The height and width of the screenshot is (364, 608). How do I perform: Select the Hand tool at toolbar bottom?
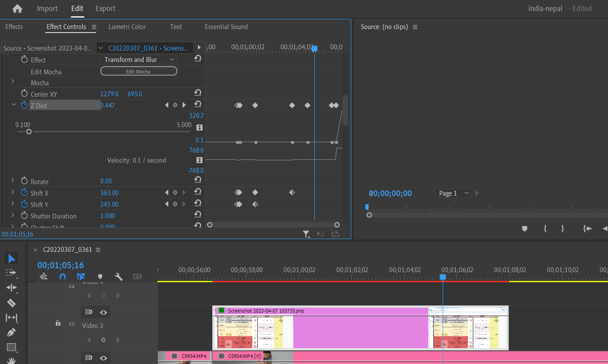click(x=12, y=360)
